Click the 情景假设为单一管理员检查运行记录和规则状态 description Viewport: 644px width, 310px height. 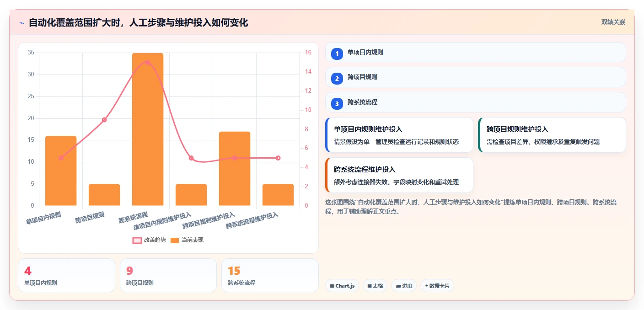coord(396,142)
